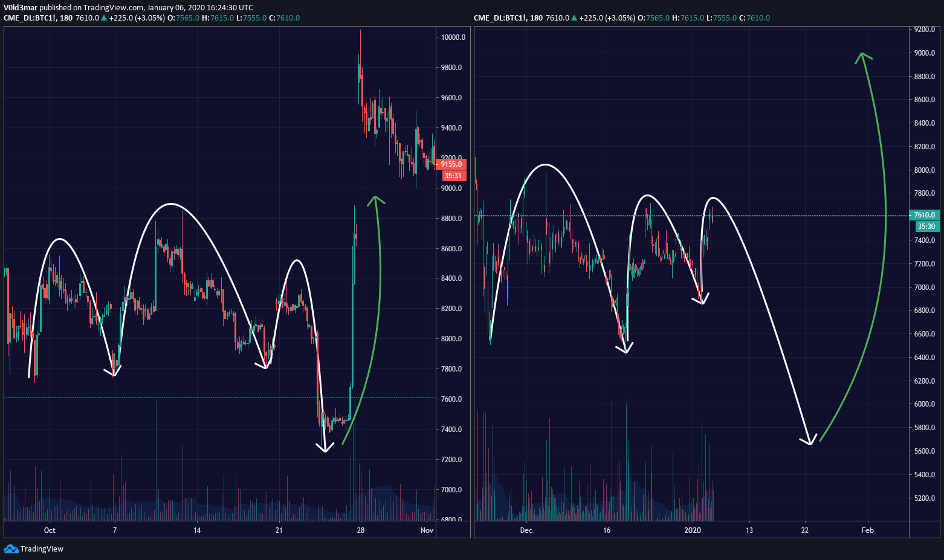Click the 7600.0 label on left price axis
This screenshot has height=560, width=944.
click(451, 399)
